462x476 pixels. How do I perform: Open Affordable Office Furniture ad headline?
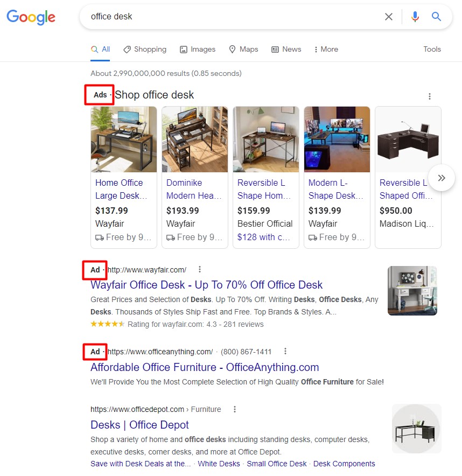(205, 367)
